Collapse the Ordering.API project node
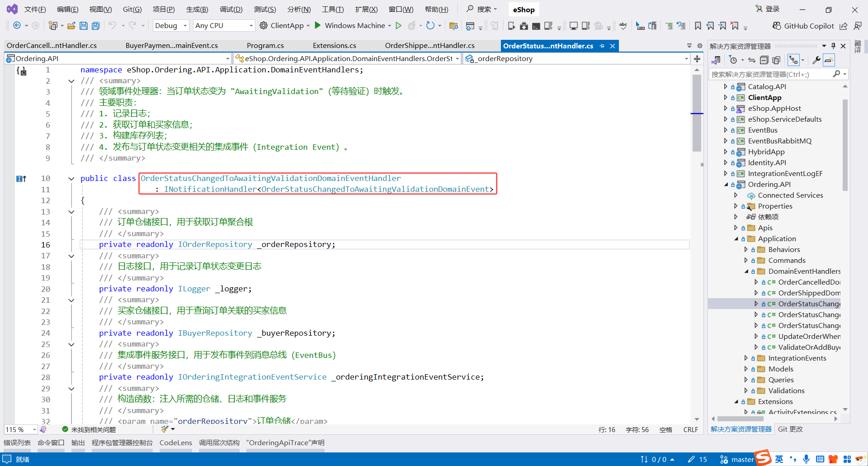The image size is (868, 466). [726, 185]
